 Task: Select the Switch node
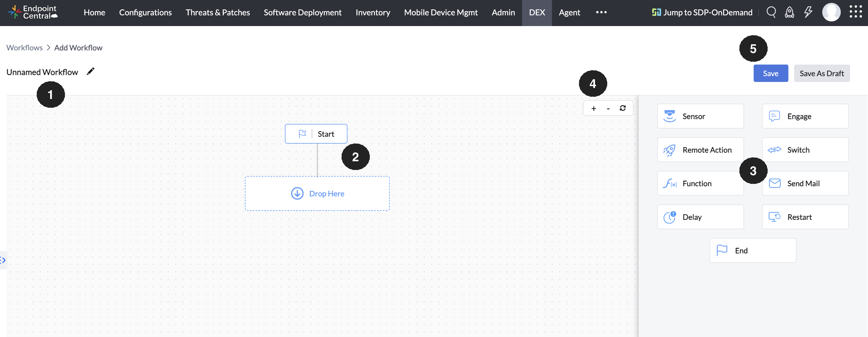pos(805,150)
